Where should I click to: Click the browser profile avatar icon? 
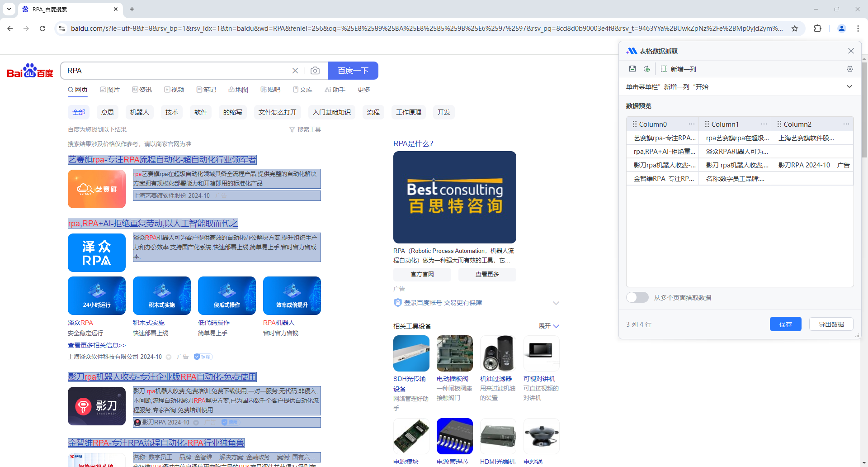(841, 28)
